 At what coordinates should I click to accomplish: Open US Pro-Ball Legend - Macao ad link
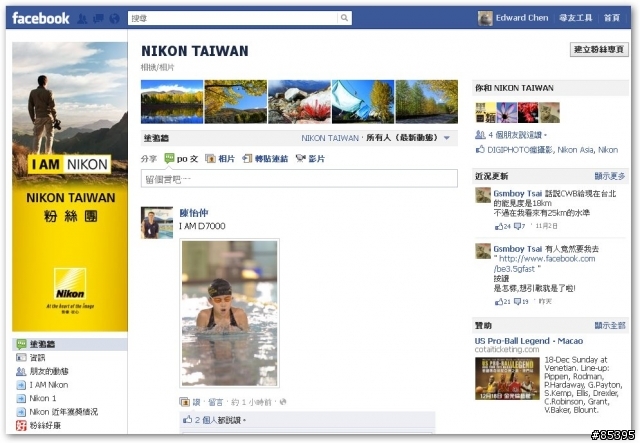pyautogui.click(x=529, y=341)
